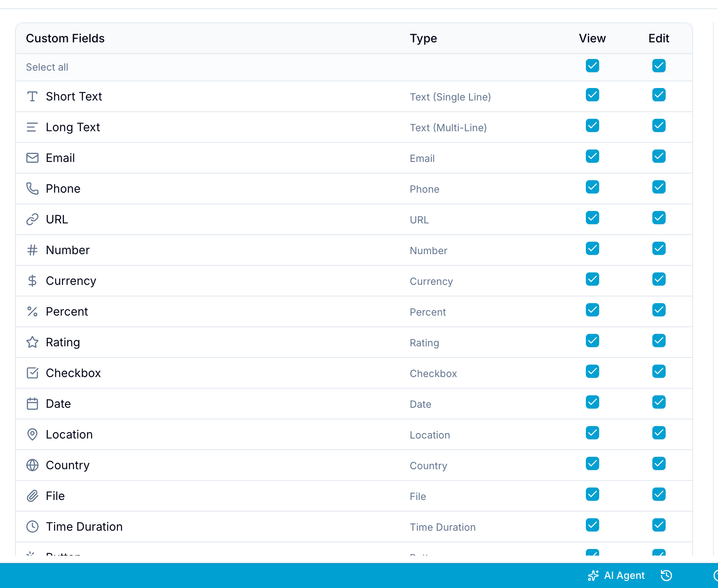Uncheck Edit for File field

point(659,494)
